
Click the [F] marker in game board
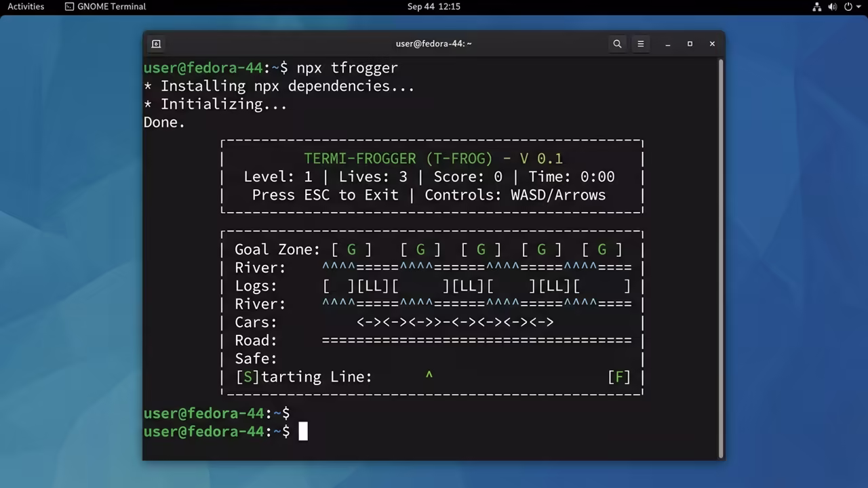pyautogui.click(x=619, y=377)
